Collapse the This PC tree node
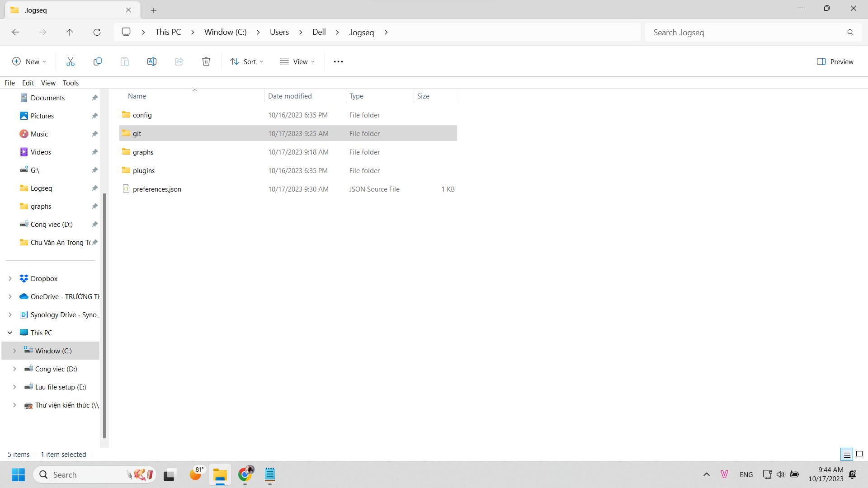This screenshot has width=868, height=488. point(10,333)
